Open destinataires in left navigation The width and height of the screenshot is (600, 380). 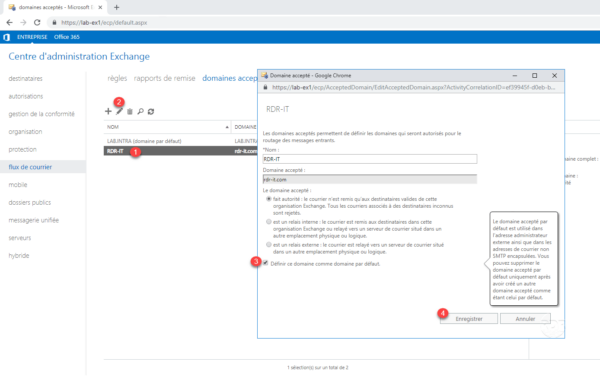[26, 78]
